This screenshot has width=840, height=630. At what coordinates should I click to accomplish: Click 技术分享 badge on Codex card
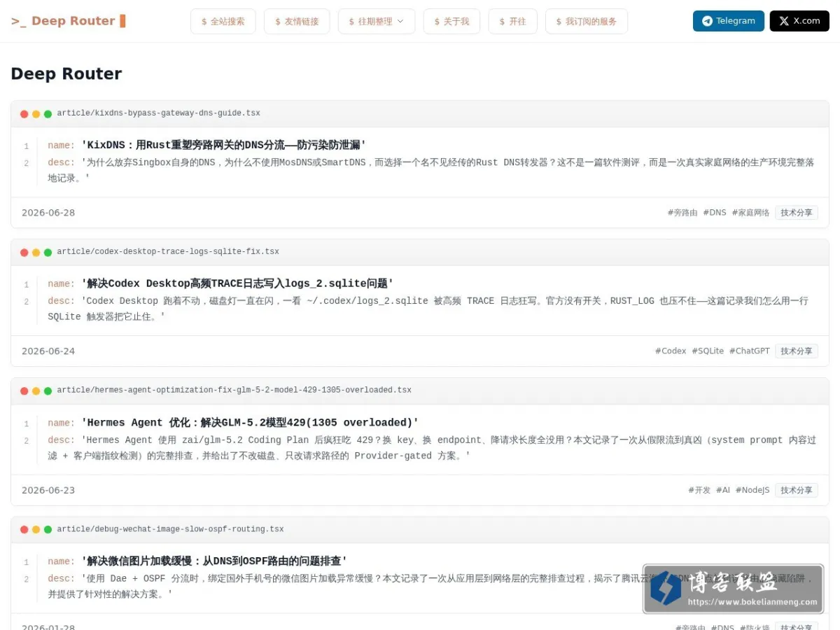(x=797, y=351)
